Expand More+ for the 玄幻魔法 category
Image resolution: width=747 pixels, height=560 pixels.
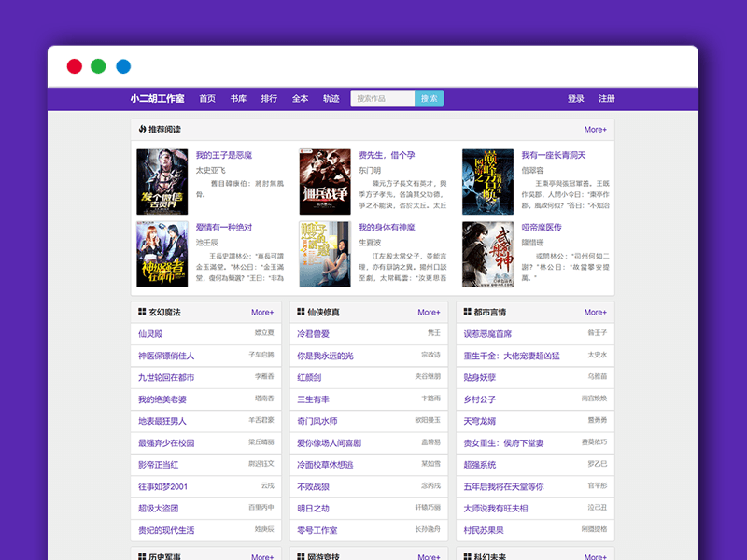(262, 313)
